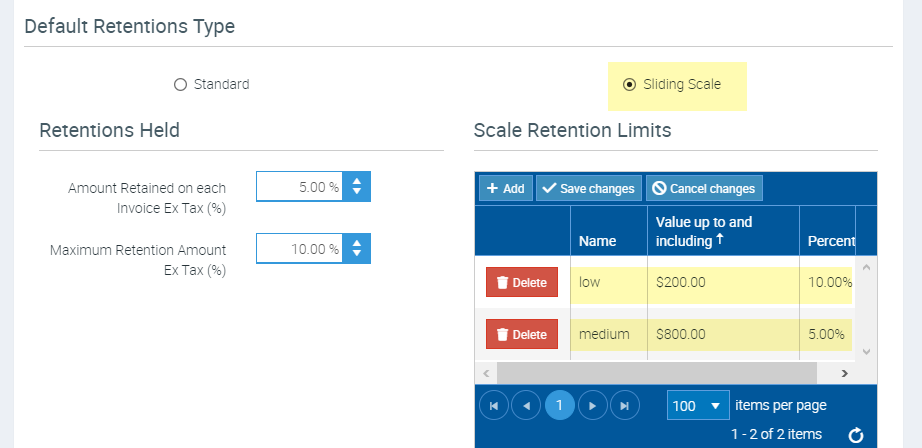Viewport: 922px width, 448px height.
Task: Go to the last grid page
Action: point(625,406)
